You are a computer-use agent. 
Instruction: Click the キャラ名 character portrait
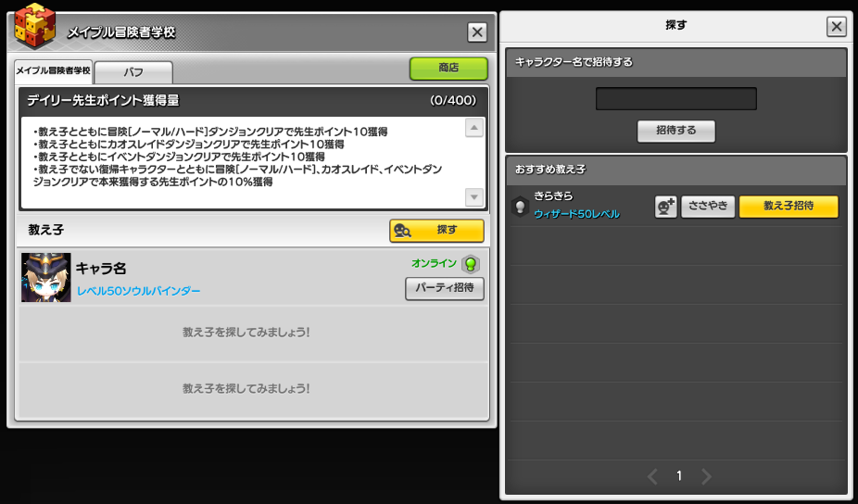click(46, 277)
